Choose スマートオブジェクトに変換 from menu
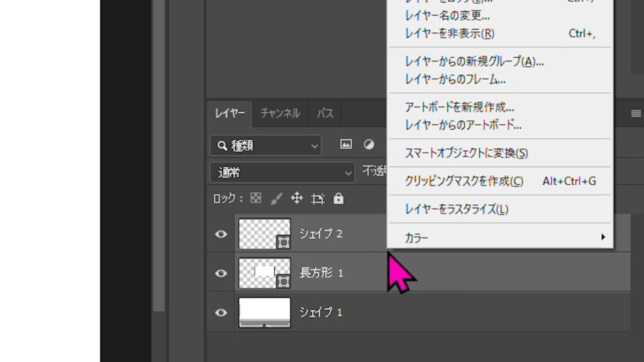The width and height of the screenshot is (644, 362). pos(467,153)
